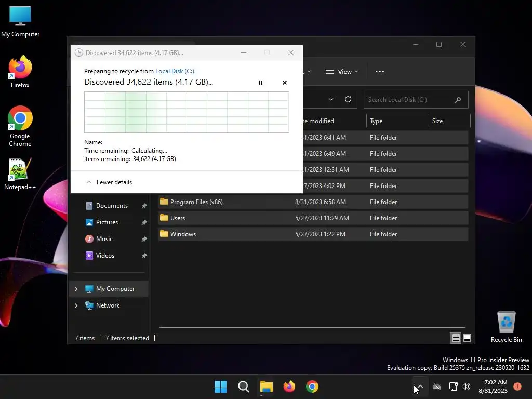Click the File folder type of Windows row

(383, 234)
